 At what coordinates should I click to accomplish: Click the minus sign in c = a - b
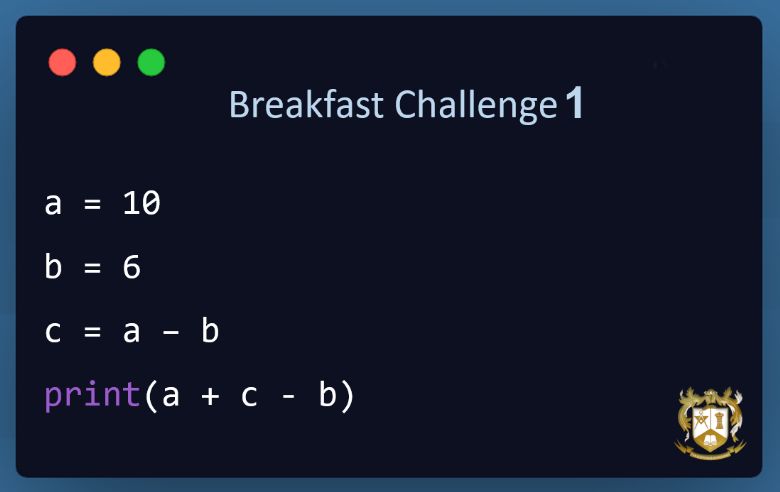[171, 333]
